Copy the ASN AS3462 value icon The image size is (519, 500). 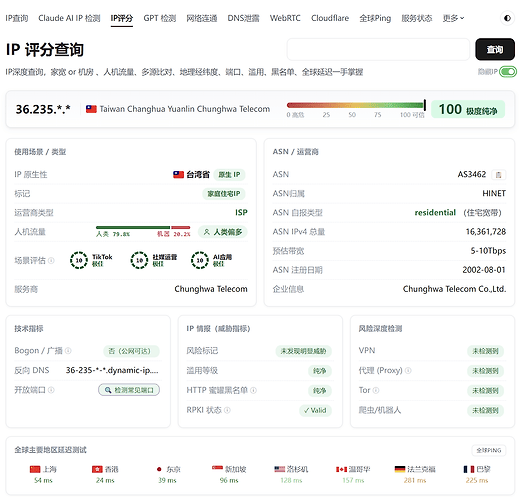pos(498,175)
